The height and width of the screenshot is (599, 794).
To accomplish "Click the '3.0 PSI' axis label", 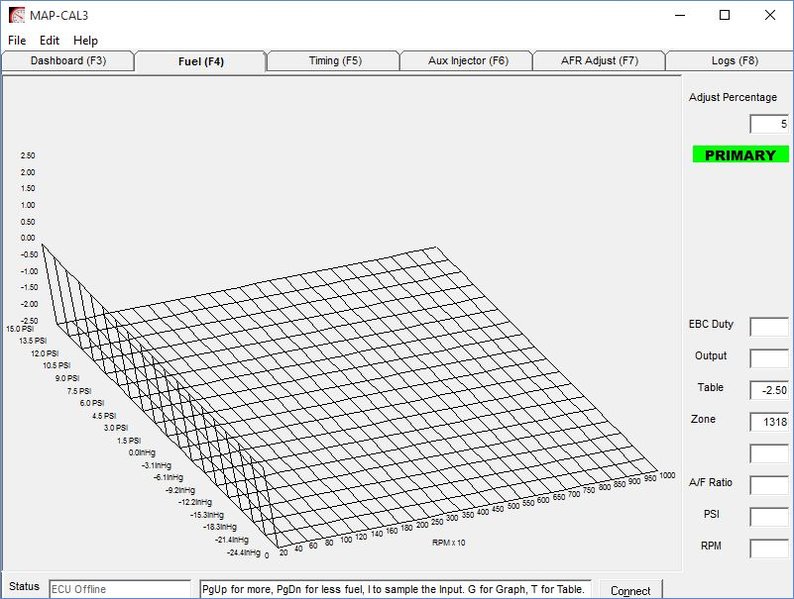I will tap(116, 428).
